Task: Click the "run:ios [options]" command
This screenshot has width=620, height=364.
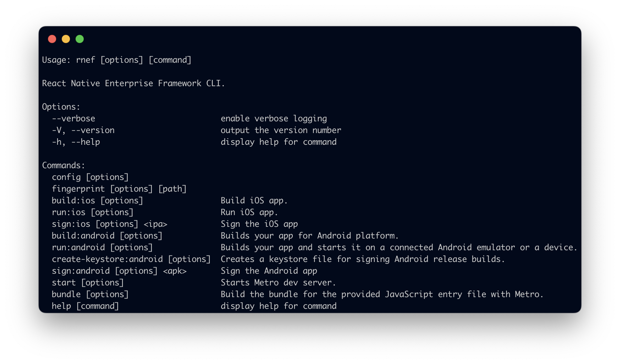Action: (x=92, y=212)
